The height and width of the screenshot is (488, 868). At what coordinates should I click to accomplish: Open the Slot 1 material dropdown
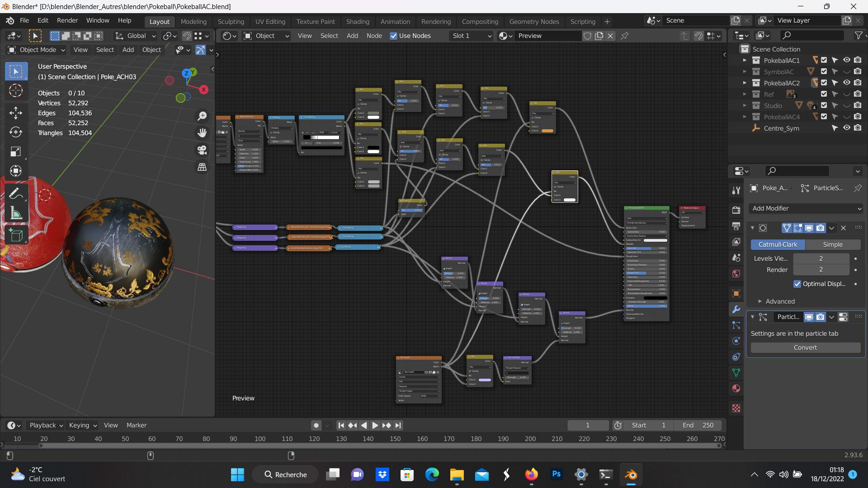tap(472, 36)
